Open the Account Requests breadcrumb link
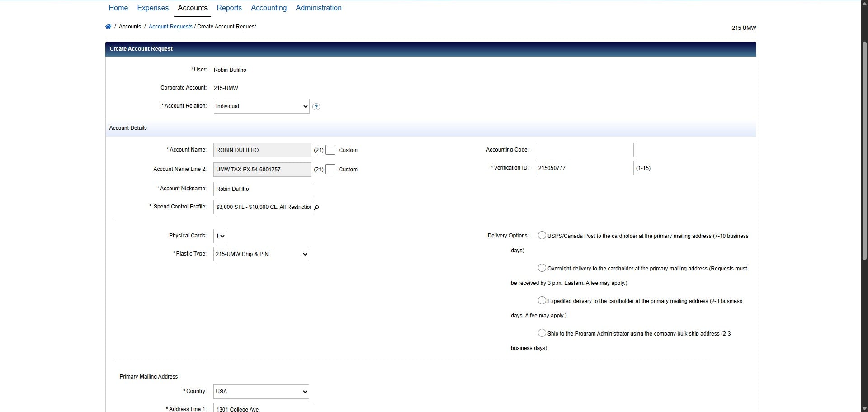 [x=170, y=27]
